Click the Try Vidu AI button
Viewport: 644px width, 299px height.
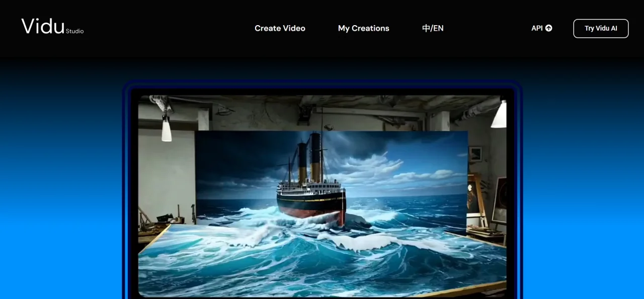pos(601,29)
